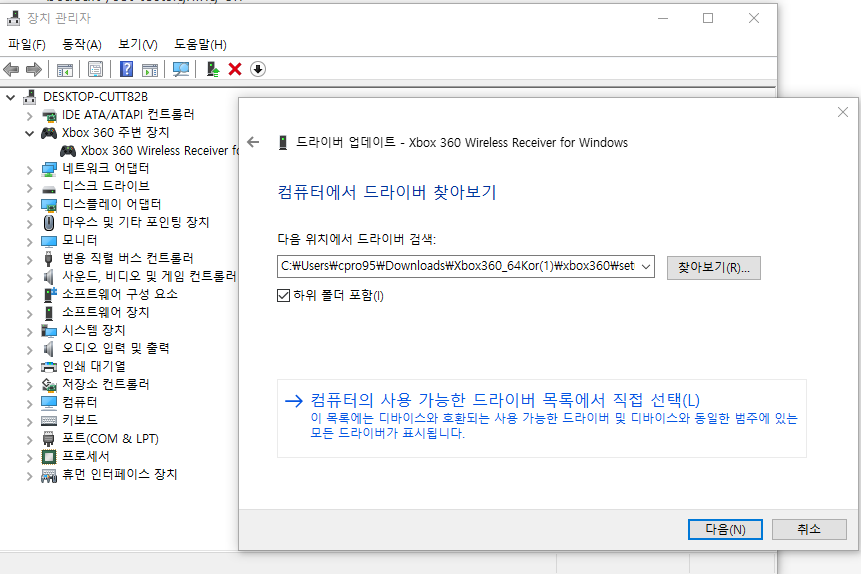Click the keyboard category icon

click(x=49, y=421)
